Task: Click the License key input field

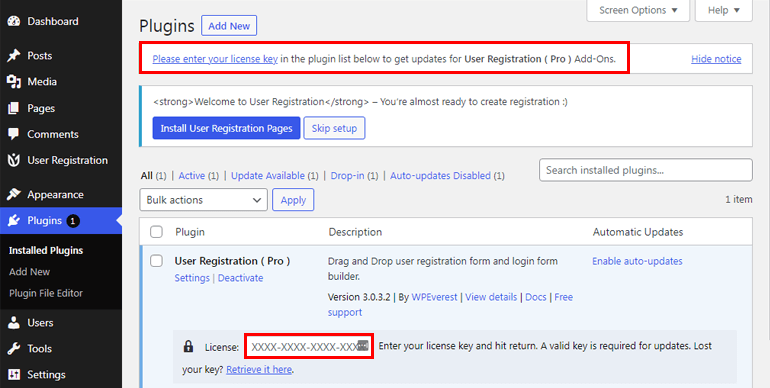Action: coord(310,346)
